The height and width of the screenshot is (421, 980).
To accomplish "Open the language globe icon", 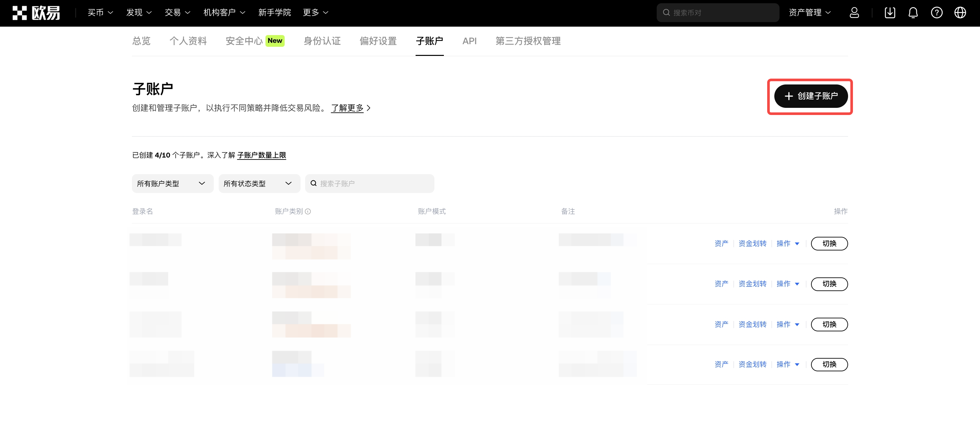I will coord(960,13).
